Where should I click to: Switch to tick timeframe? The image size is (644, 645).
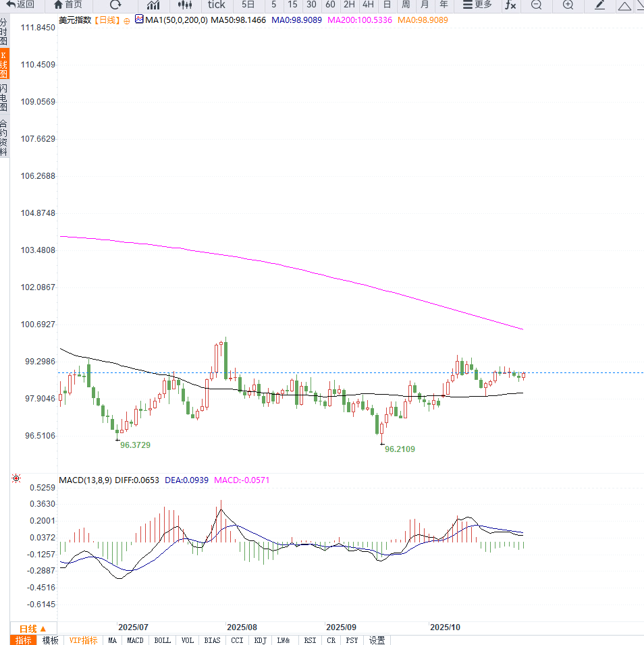[217, 5]
